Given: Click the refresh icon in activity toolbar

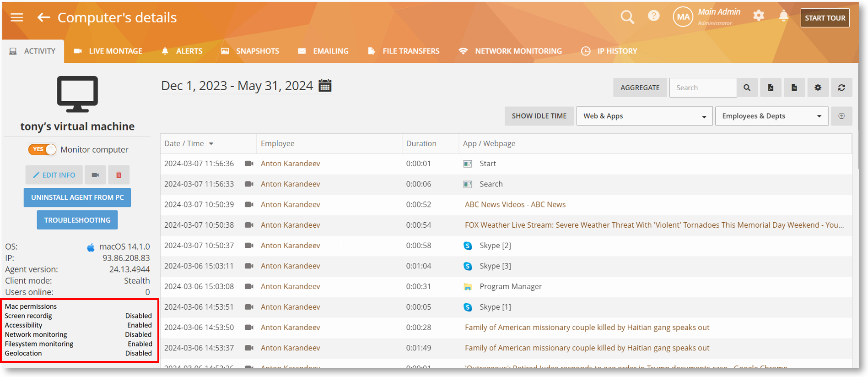Looking at the screenshot, I should (x=841, y=87).
